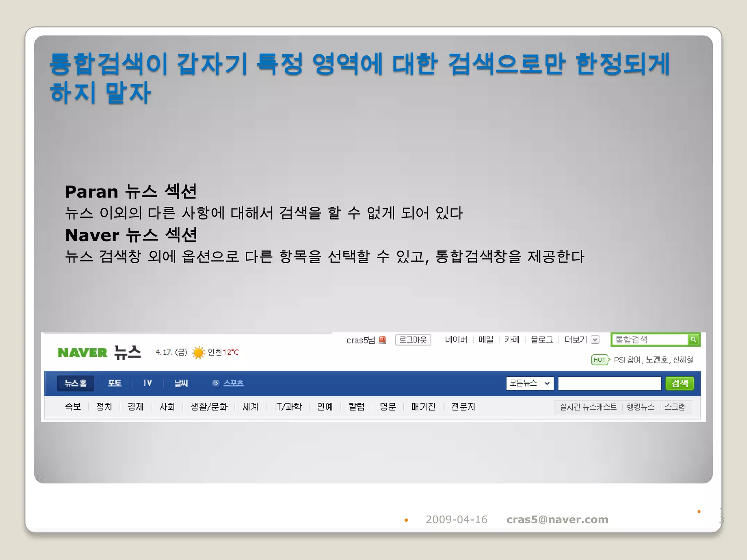Click the hot keyword 노건호
This screenshot has width=747, height=560.
click(657, 360)
